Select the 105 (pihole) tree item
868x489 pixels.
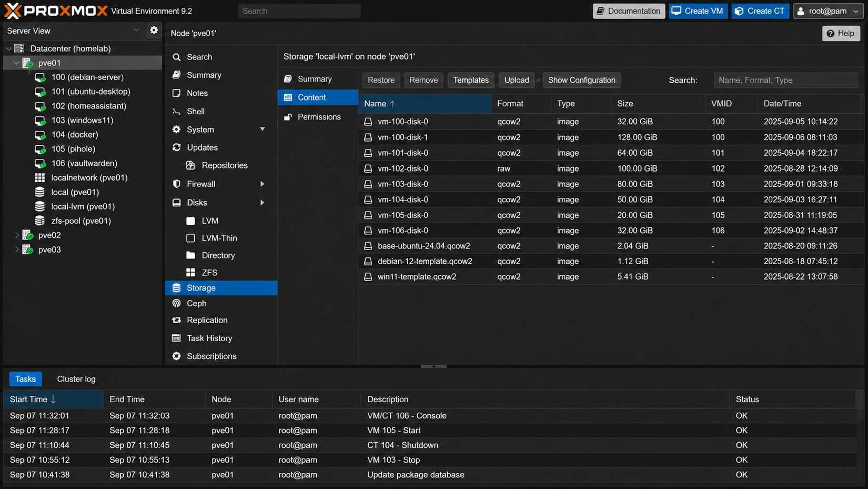coord(73,149)
